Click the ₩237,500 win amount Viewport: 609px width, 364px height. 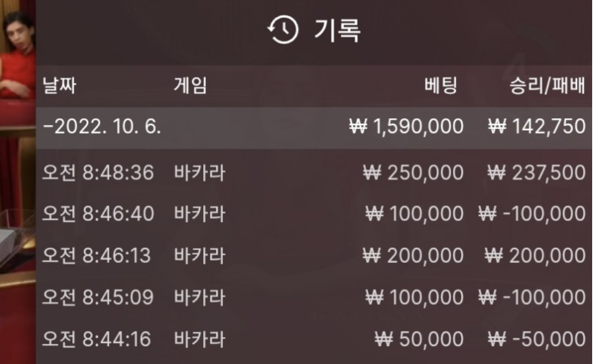pyautogui.click(x=535, y=173)
